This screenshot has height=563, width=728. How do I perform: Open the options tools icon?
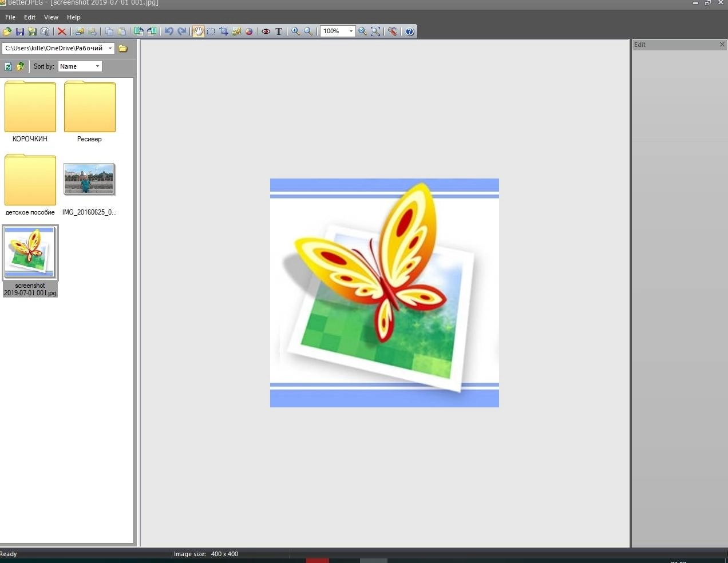tap(393, 31)
